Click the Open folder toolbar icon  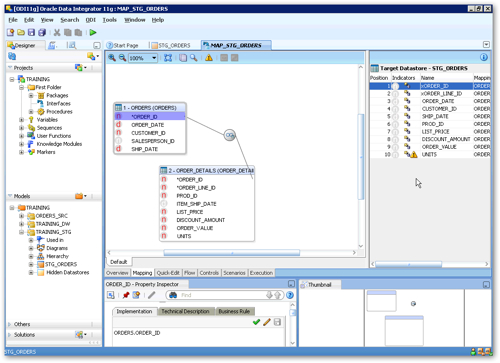[x=21, y=32]
